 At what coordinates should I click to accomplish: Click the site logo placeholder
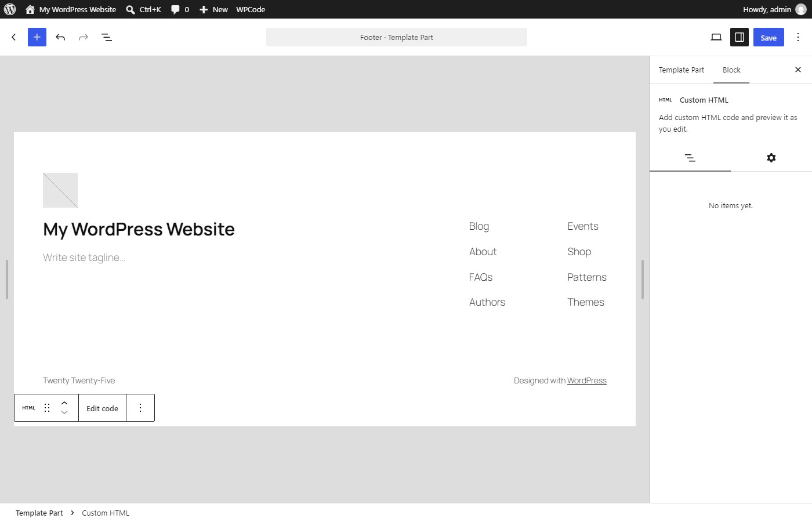tap(60, 190)
